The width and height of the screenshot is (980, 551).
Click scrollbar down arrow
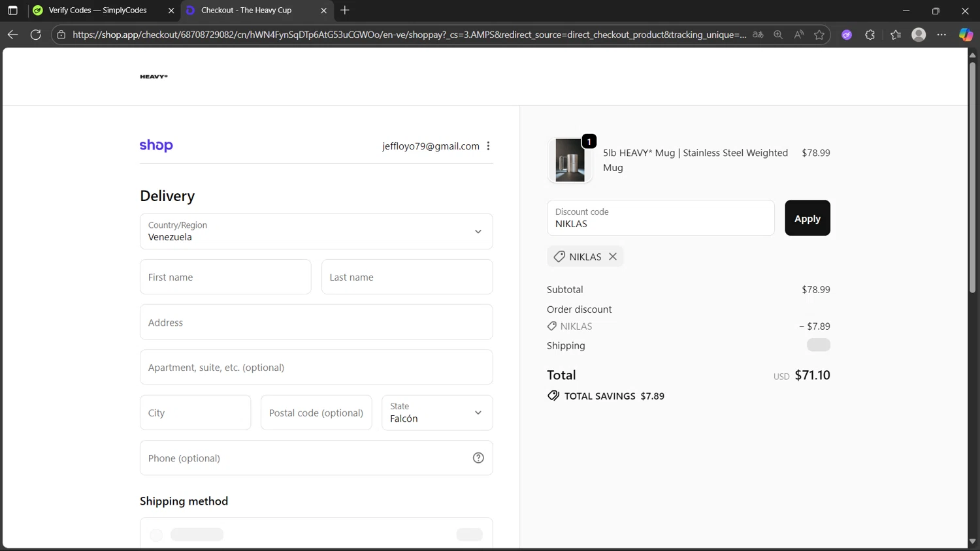(972, 541)
